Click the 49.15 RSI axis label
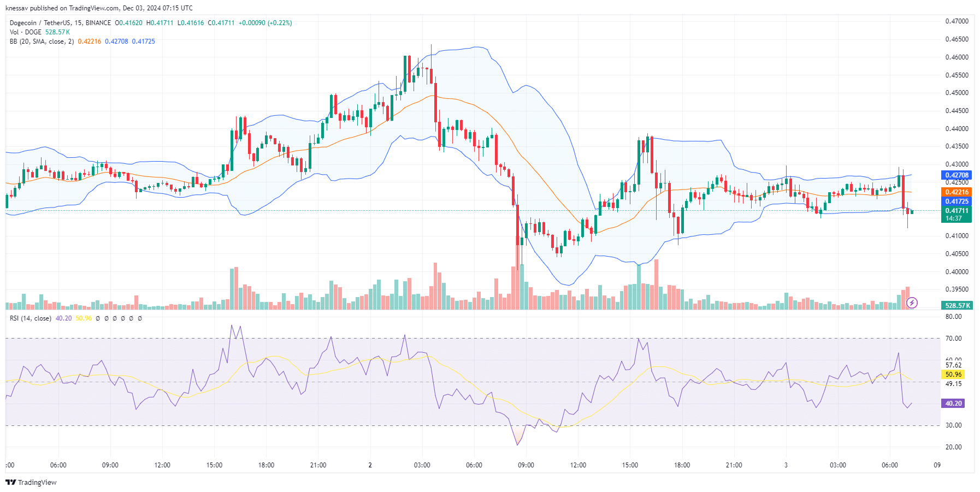The height and width of the screenshot is (492, 980). (953, 384)
